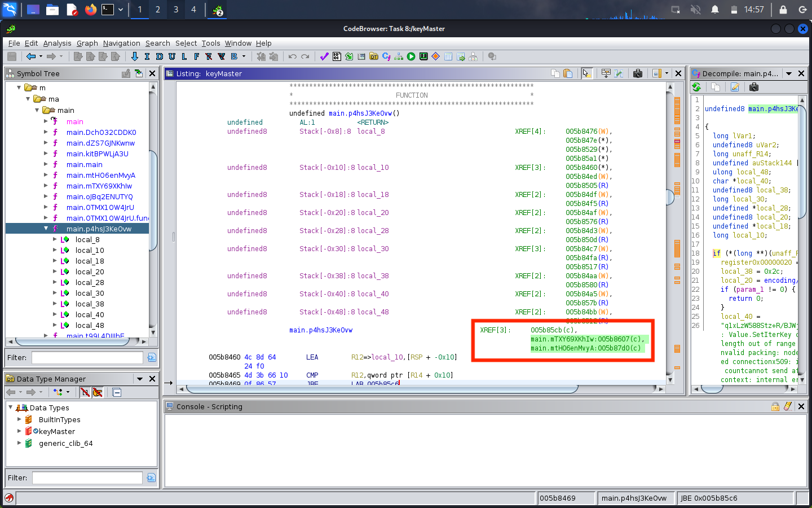This screenshot has width=812, height=508.
Task: Toggle mouse hover mode in Listing
Action: point(586,73)
